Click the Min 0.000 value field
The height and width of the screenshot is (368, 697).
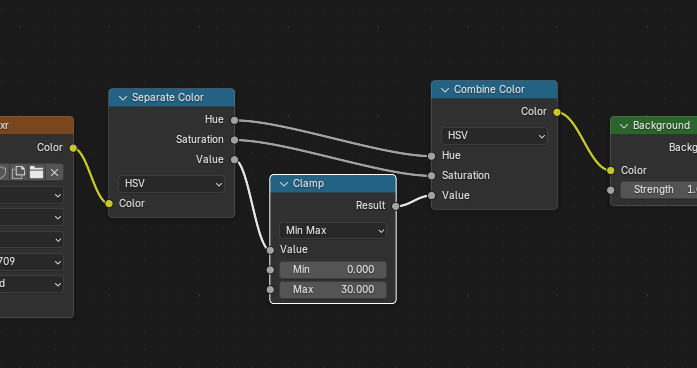(x=333, y=270)
